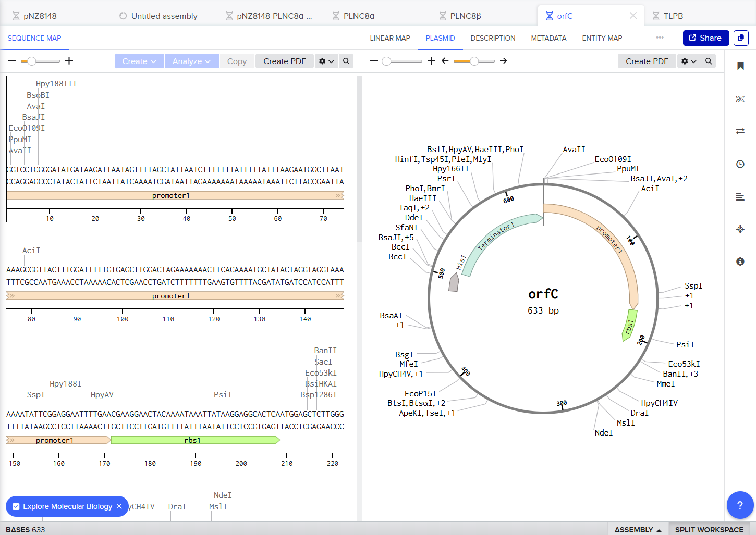Expand the Create dropdown menu

click(139, 61)
